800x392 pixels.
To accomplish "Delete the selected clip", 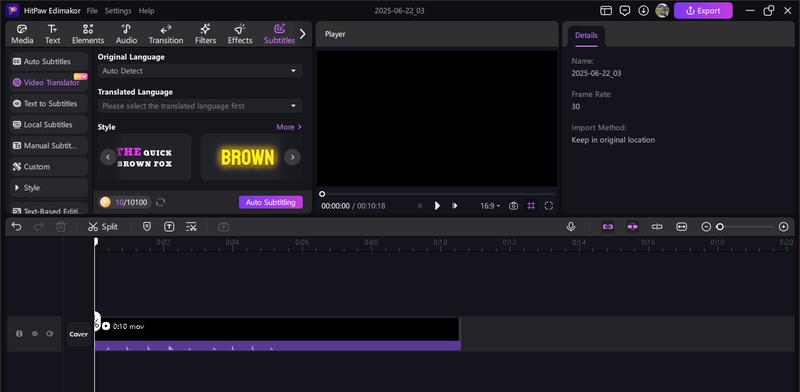I will [x=61, y=227].
